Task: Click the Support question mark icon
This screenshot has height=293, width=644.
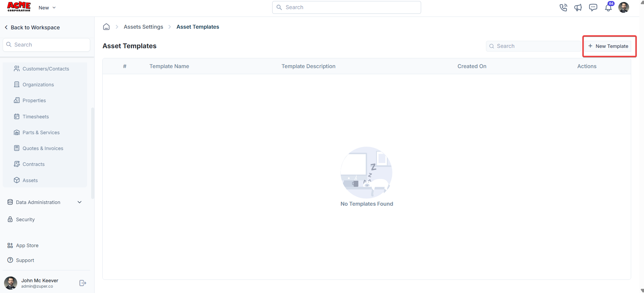Action: tap(10, 260)
